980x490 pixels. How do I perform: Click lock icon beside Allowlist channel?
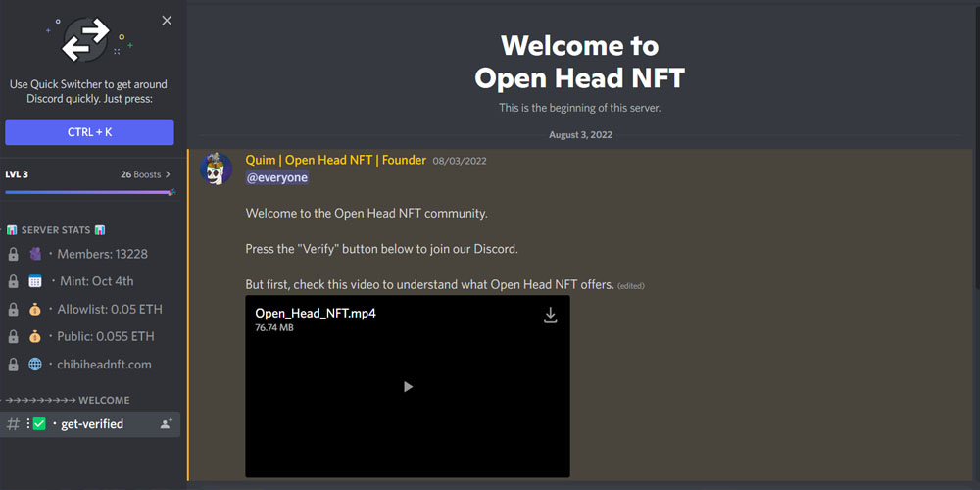pos(13,310)
